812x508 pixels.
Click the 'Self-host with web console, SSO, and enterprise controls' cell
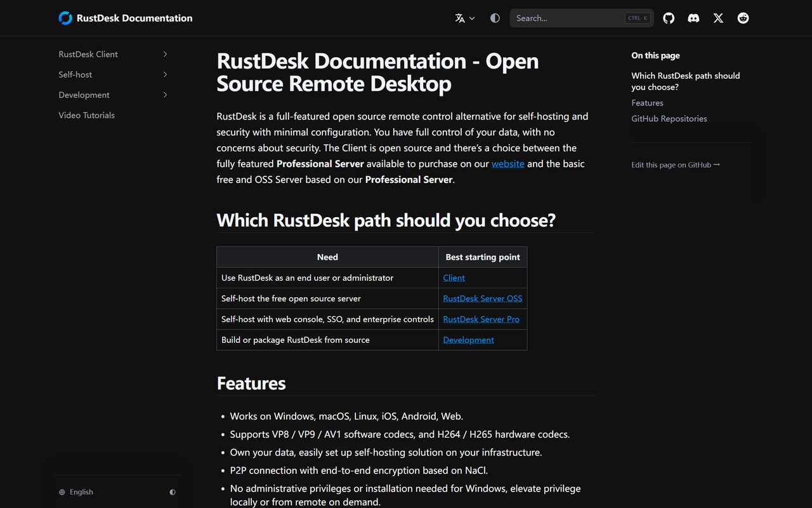click(x=327, y=319)
